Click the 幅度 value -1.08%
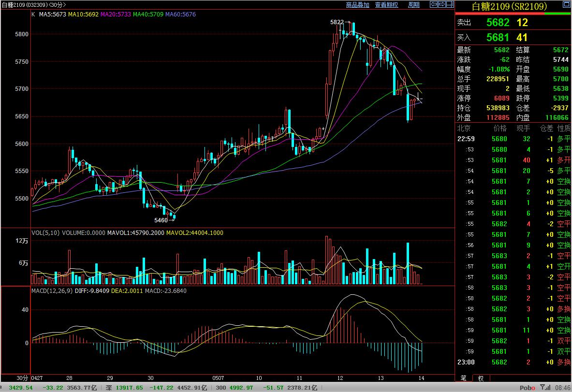Screen dimensions: 572x392 (x=499, y=69)
